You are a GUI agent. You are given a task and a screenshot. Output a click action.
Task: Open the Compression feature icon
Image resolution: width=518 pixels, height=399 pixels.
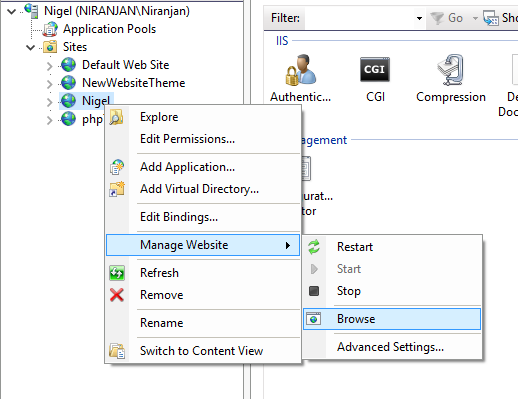click(x=451, y=69)
